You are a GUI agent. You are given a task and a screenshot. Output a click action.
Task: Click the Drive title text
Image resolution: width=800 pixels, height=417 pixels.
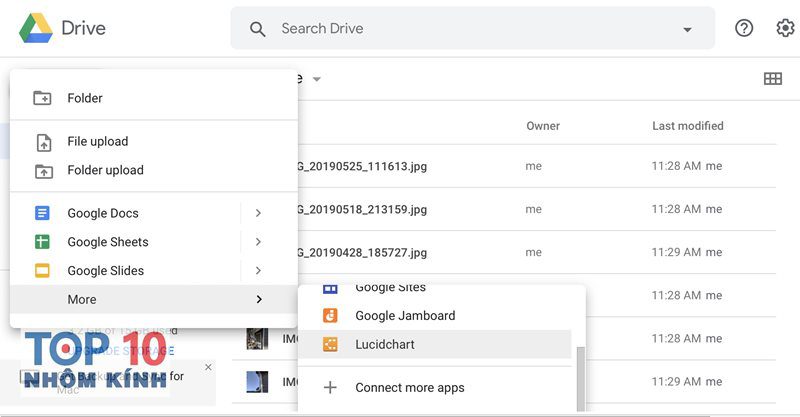tap(83, 28)
